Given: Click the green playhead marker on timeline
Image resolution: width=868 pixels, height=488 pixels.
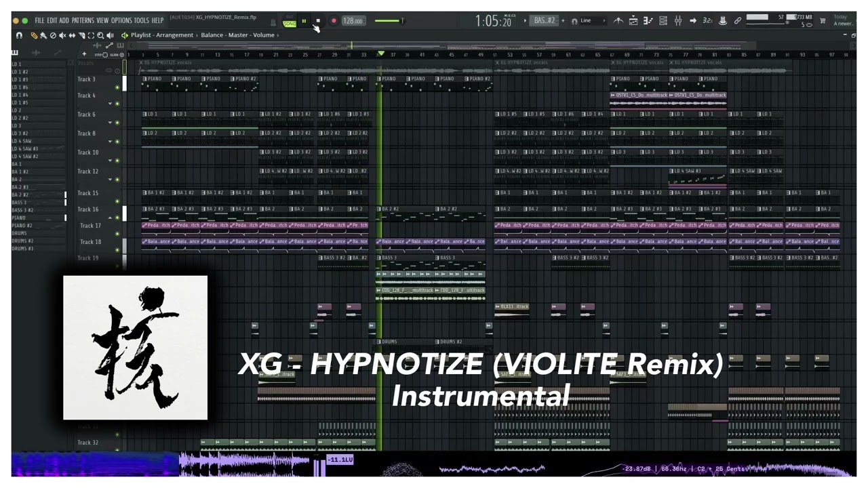Looking at the screenshot, I should pos(380,54).
